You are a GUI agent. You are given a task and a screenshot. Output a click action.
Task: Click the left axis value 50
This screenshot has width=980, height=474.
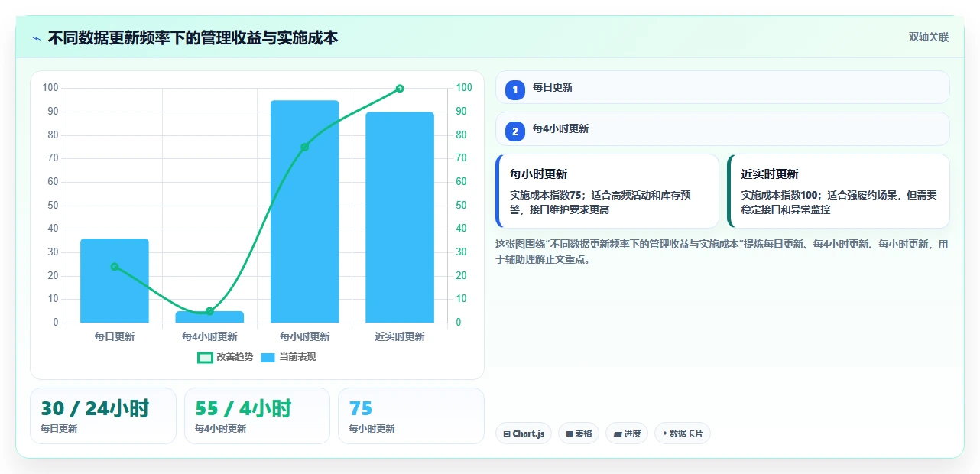coord(54,205)
